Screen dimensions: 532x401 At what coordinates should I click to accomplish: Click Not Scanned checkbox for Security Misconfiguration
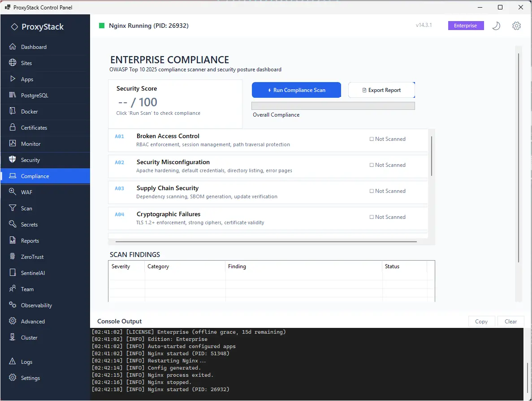click(372, 165)
